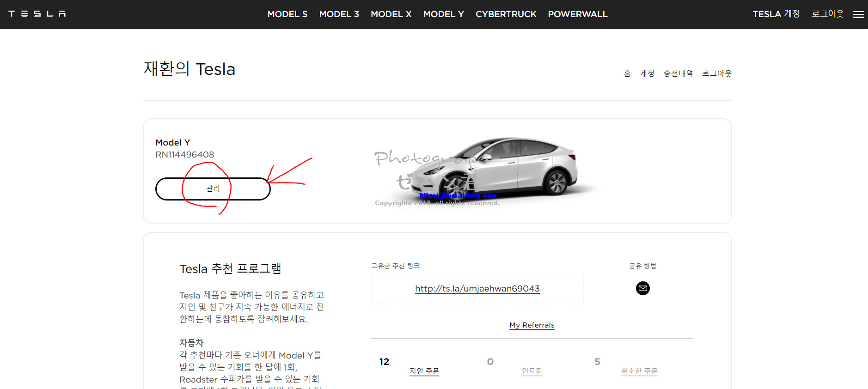Open MODEL Y in navigation

point(444,14)
